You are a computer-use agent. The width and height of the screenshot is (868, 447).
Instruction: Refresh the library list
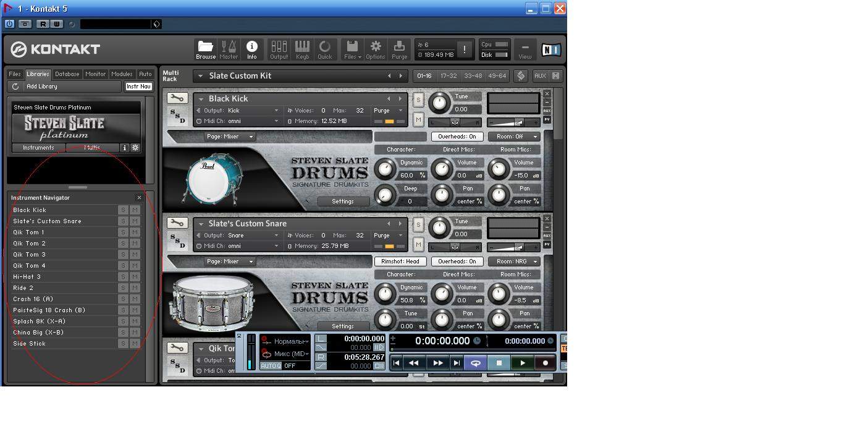(15, 87)
